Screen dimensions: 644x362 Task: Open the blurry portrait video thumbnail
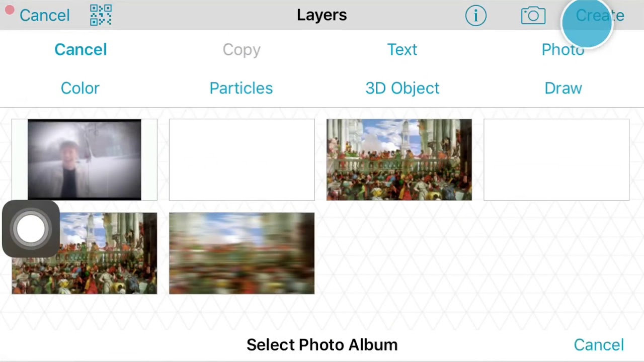[x=85, y=160]
